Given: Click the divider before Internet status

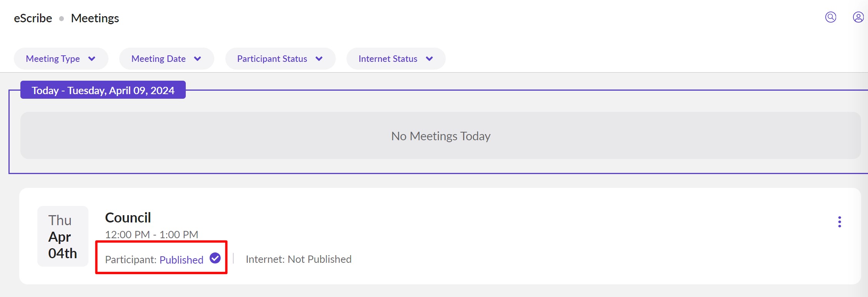Looking at the screenshot, I should click(x=233, y=259).
